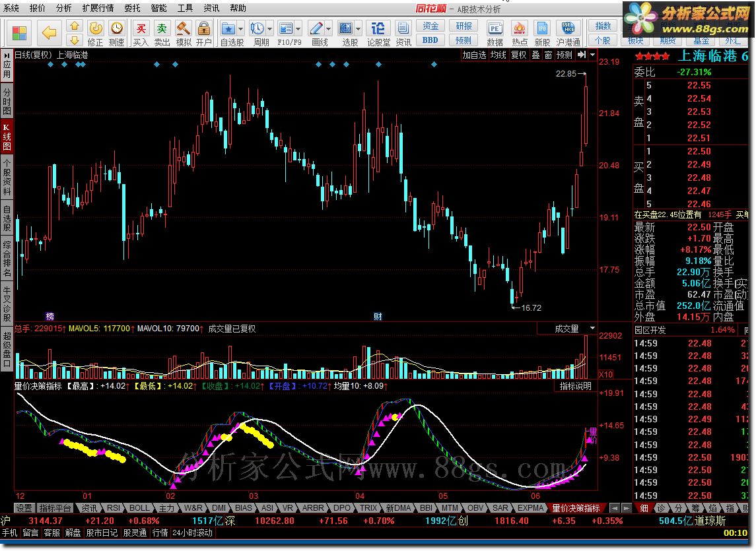Viewport: 756px width, 551px height.
Task: Toggle 窗 multi-window chart layout
Action: 548,55
